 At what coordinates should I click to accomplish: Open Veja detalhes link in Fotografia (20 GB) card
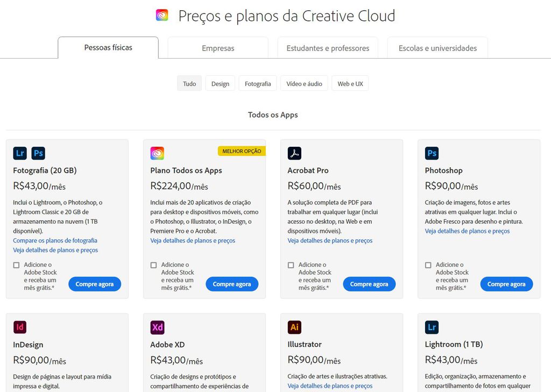pos(55,250)
